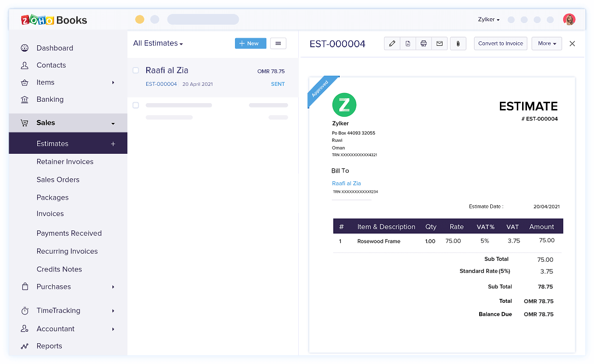The image size is (594, 364).
Task: Click the VAT% column header
Action: coord(485,227)
